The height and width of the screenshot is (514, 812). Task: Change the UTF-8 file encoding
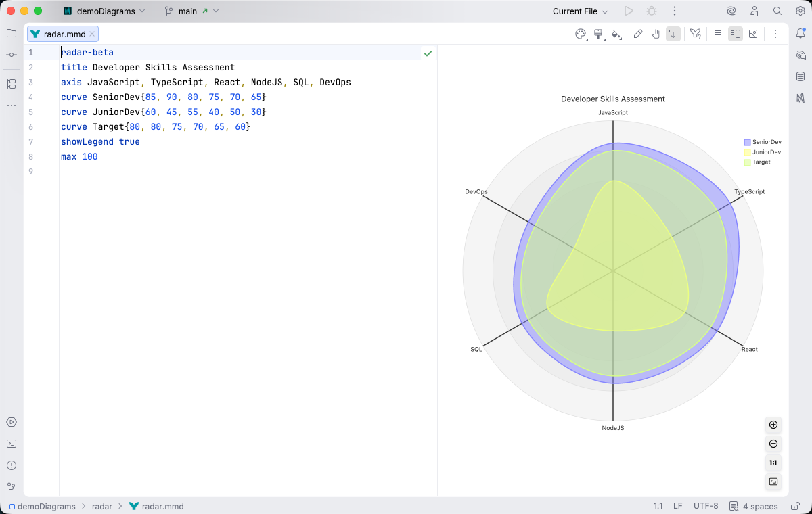click(706, 506)
